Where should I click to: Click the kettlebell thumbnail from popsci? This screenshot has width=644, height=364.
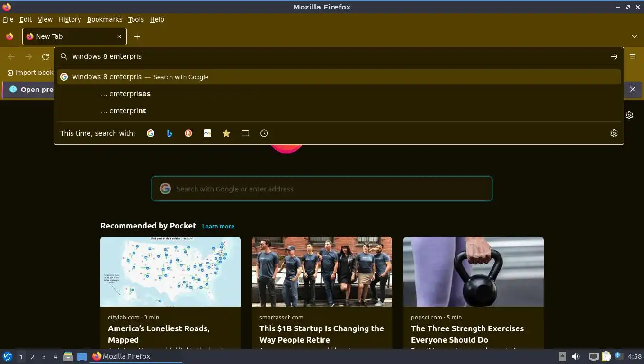474,272
